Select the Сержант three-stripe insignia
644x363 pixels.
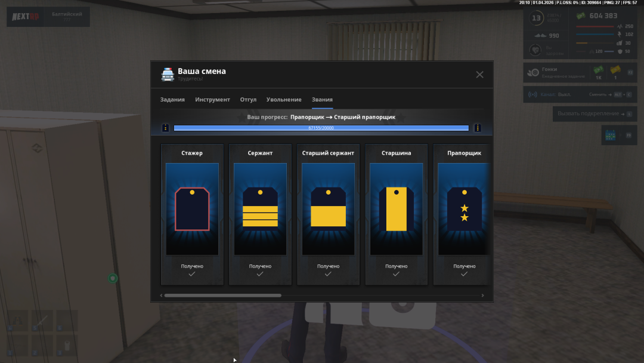[260, 209]
